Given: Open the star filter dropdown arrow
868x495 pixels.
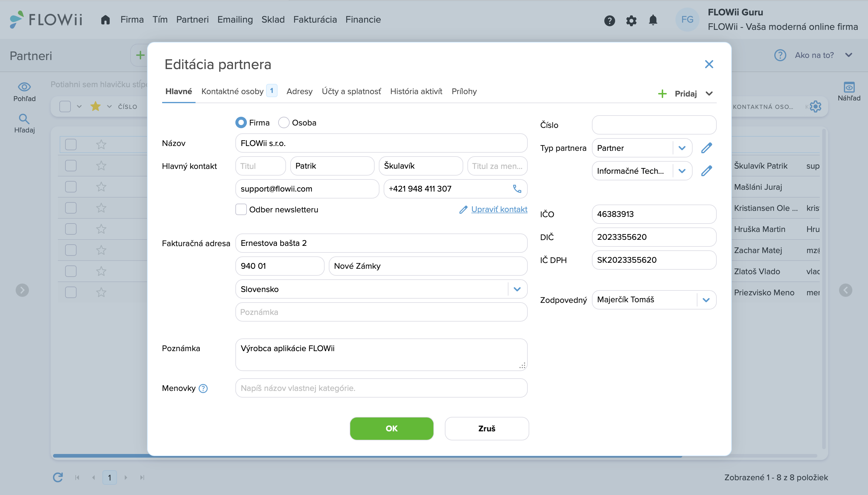Looking at the screenshot, I should pos(109,106).
